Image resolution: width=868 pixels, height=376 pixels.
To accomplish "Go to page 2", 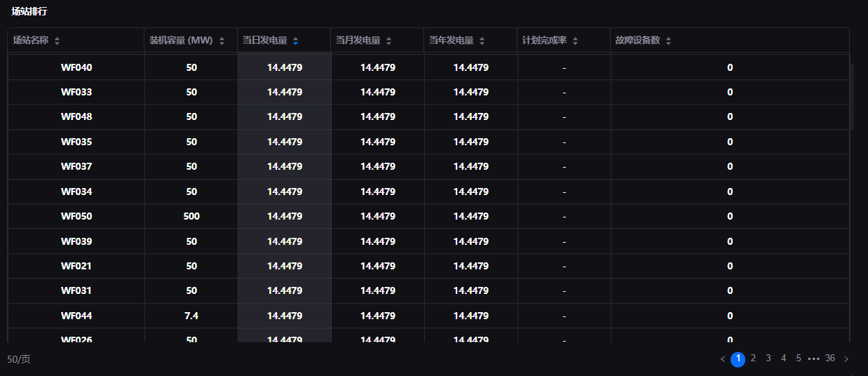I will [x=753, y=358].
